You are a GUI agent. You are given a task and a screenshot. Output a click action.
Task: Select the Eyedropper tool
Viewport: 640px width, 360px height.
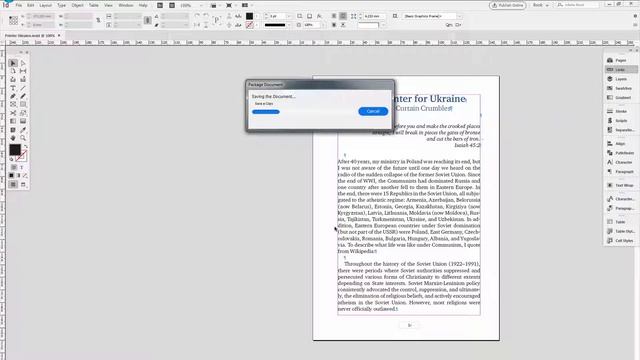coord(23,130)
